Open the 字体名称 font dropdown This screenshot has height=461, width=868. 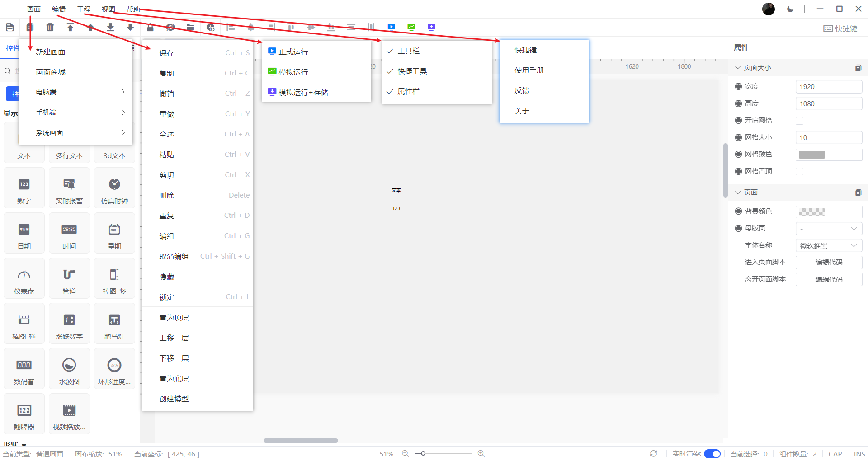coord(828,245)
